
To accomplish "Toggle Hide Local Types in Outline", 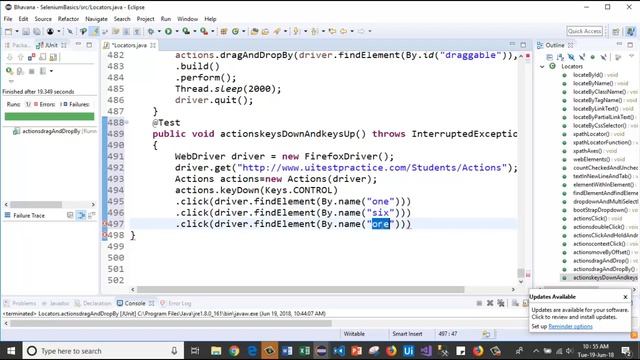I will point(604,58).
